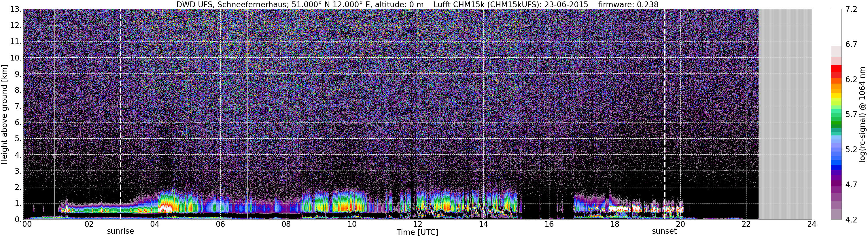This screenshot has height=238, width=868.
Task: Click the colorbar label 'log(rc-signal) @ 1064 nm'
Action: point(863,114)
